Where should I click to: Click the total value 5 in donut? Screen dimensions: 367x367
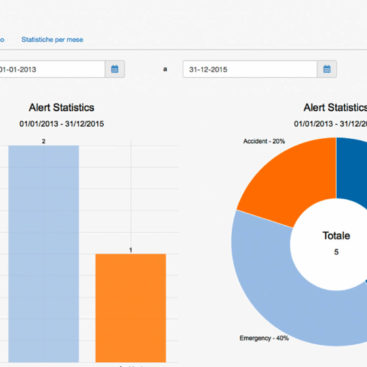336,252
